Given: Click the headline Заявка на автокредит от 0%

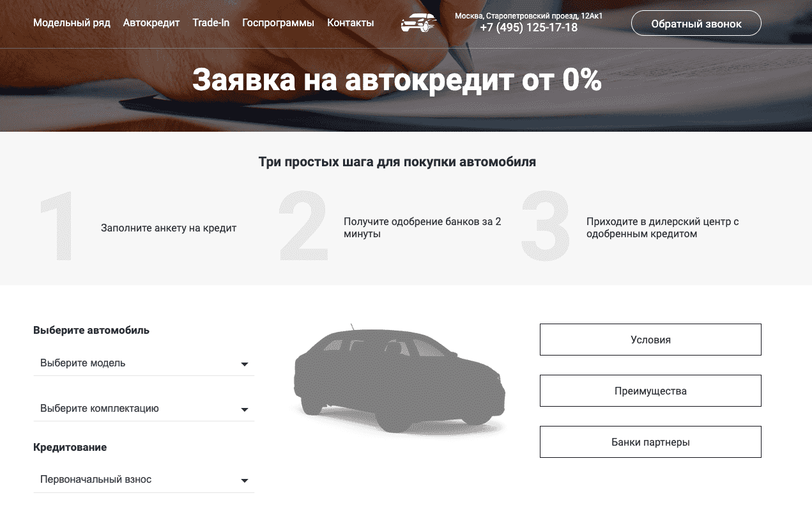Looking at the screenshot, I should [397, 81].
